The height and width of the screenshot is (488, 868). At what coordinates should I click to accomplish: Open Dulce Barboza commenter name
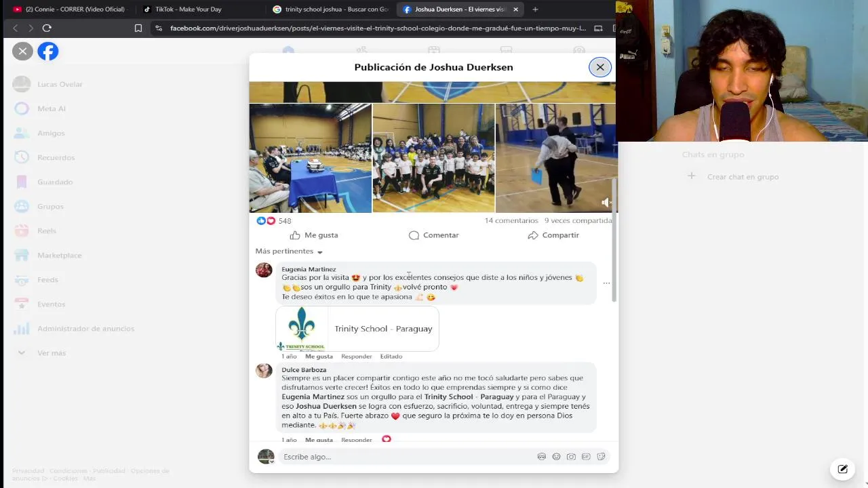304,370
